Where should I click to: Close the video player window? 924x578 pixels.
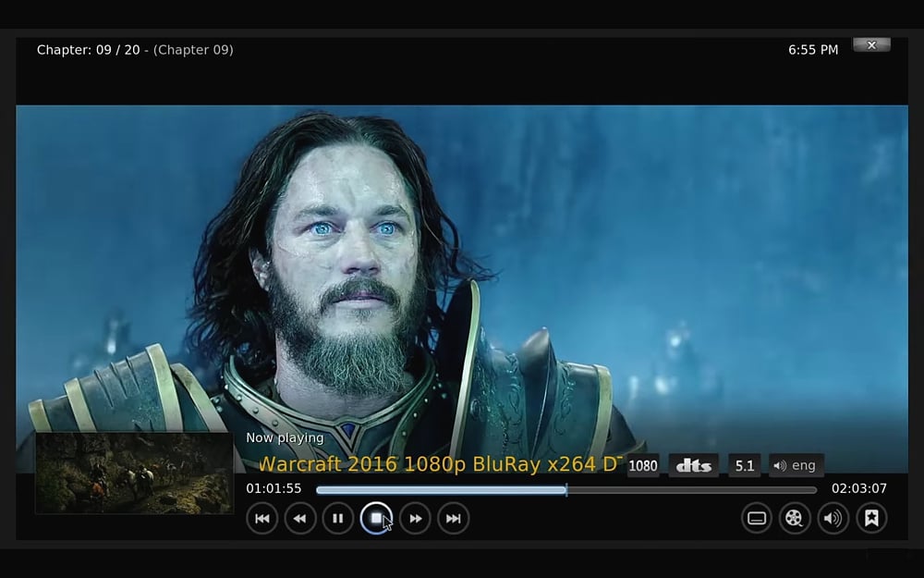871,44
